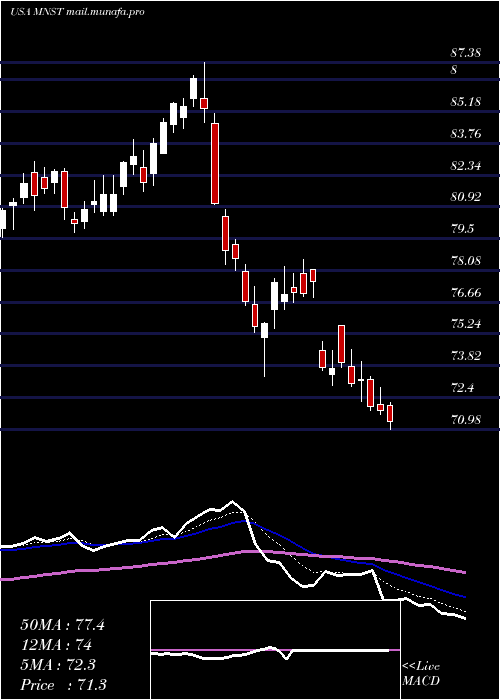Click inside the MACD indicator box
Image resolution: width=500 pixels, height=700 pixels.
(275, 650)
